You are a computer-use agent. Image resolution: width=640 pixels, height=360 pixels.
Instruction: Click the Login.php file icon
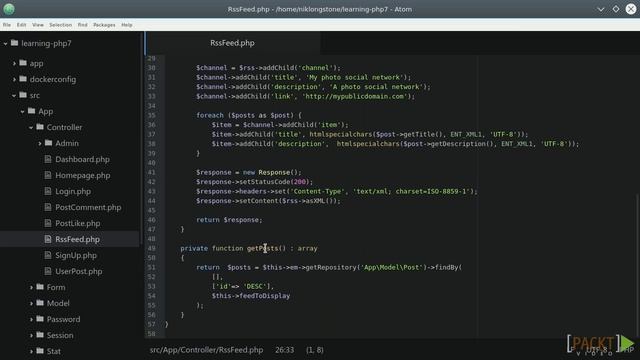point(48,191)
